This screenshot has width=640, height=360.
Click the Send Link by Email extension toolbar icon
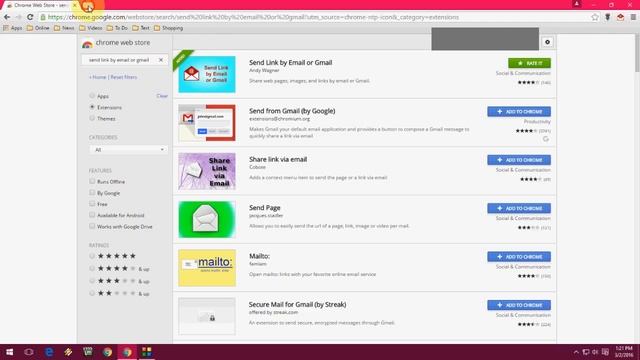coord(620,17)
